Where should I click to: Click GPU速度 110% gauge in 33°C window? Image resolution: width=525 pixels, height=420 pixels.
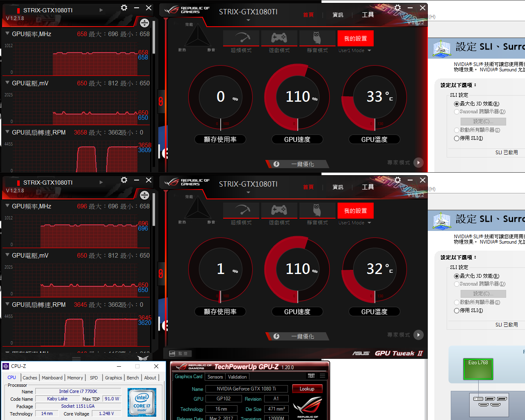point(297,98)
